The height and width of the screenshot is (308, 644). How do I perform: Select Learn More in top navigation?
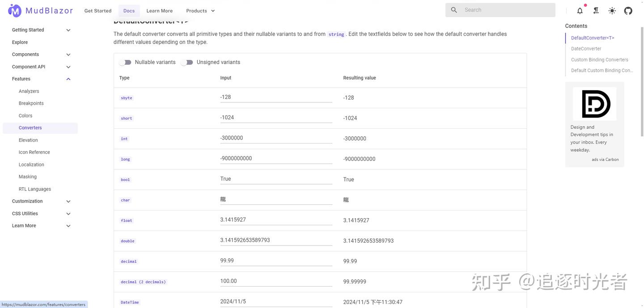click(160, 11)
